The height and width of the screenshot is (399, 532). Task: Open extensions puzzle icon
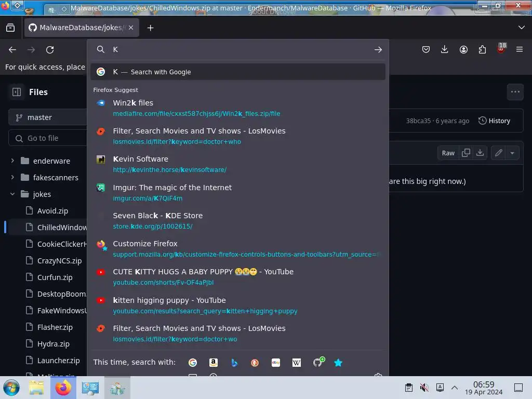[x=482, y=49]
